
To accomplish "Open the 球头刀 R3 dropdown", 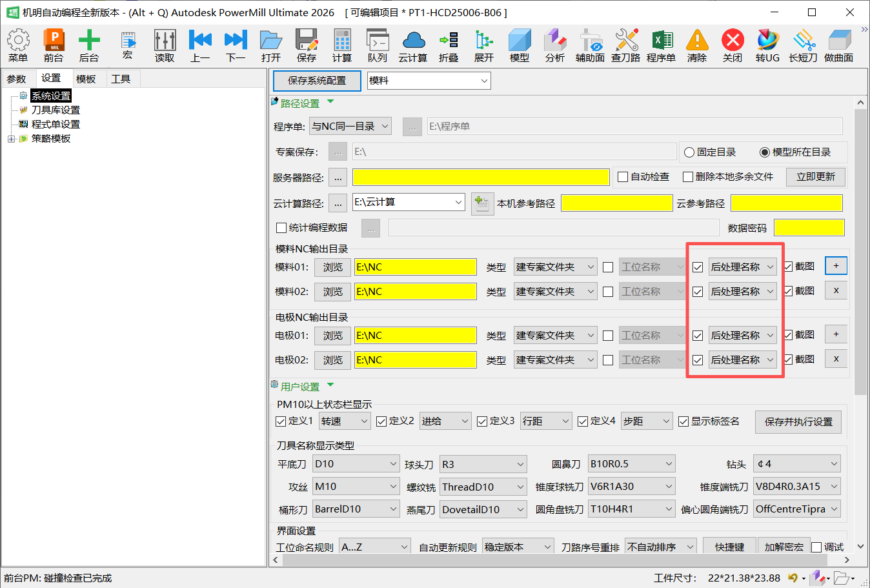I will tap(483, 465).
